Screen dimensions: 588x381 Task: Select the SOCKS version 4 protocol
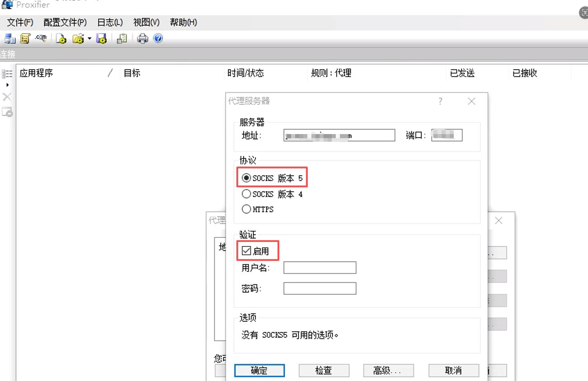[246, 194]
